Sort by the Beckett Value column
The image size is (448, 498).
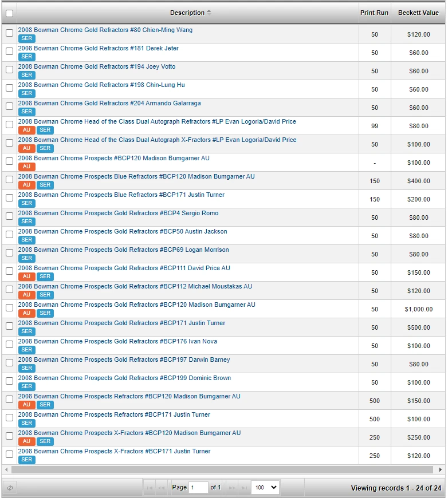coord(418,13)
